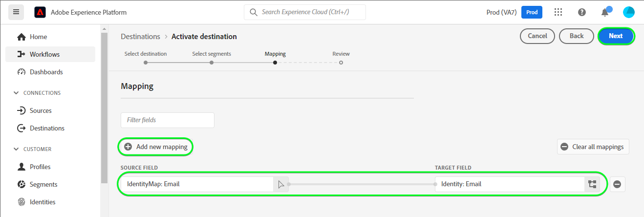Open the notifications bell
Screen dimensions: 644x217
click(605, 13)
